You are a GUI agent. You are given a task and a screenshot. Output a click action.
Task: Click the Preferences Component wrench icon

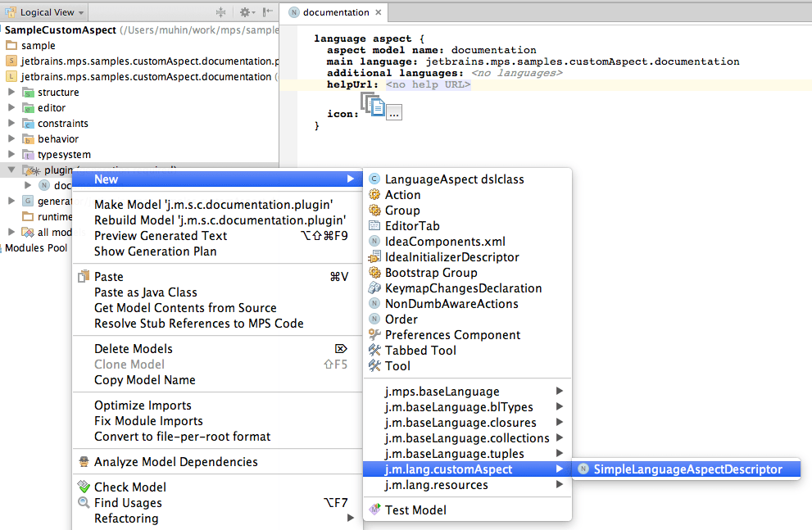(x=374, y=334)
